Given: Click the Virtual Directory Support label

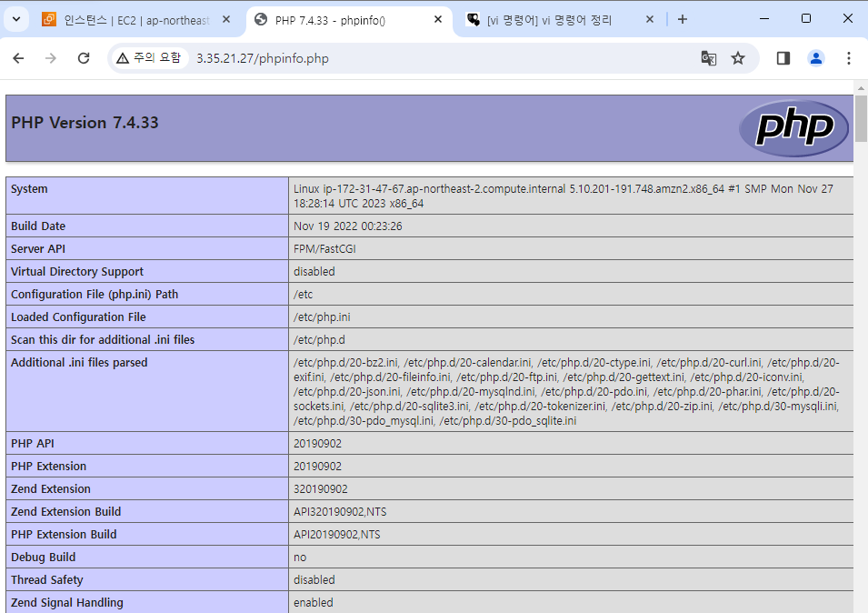Looking at the screenshot, I should [77, 271].
